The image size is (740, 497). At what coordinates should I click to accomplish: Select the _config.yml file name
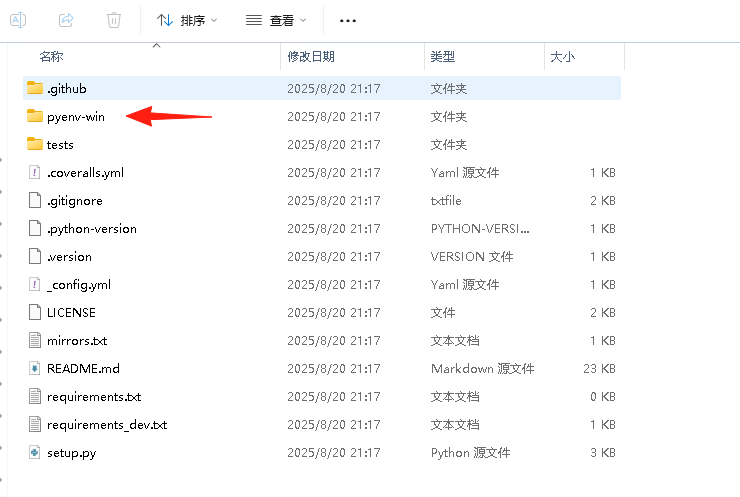point(79,285)
